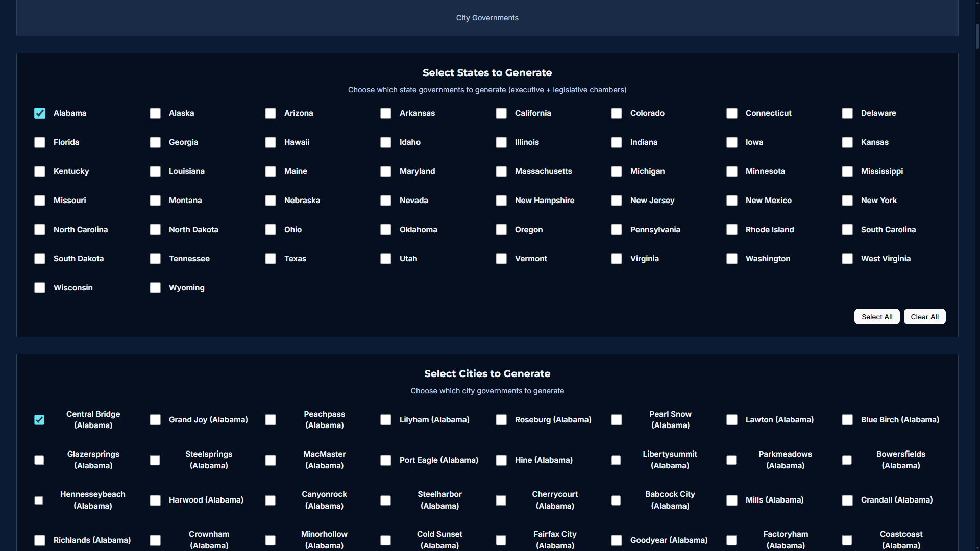The image size is (980, 551).
Task: Uncheck the Alabama state checkbox
Action: [40, 113]
